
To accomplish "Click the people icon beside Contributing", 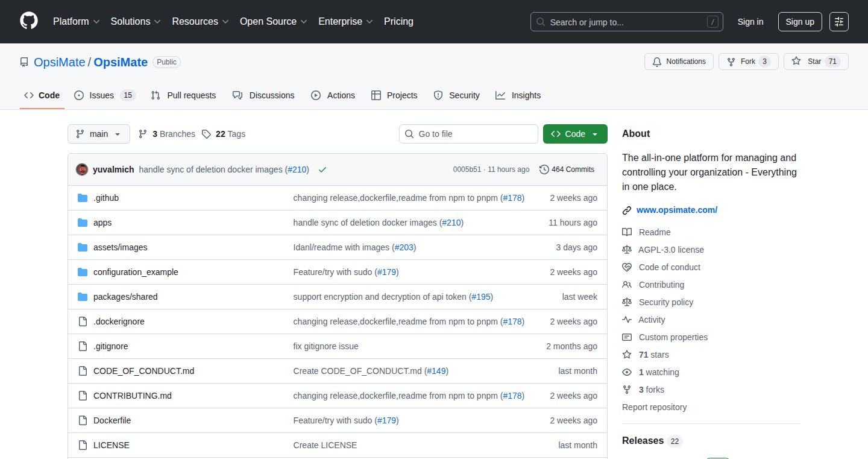I will tap(627, 285).
